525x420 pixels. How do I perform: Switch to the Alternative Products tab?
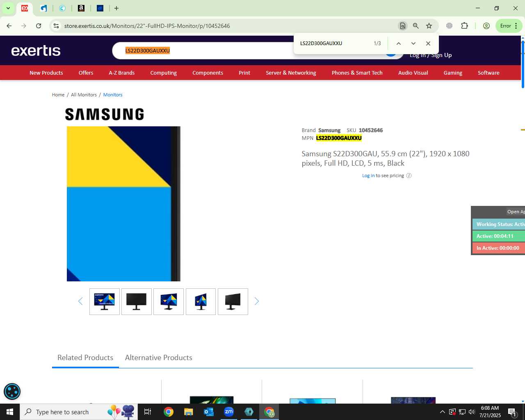159,358
